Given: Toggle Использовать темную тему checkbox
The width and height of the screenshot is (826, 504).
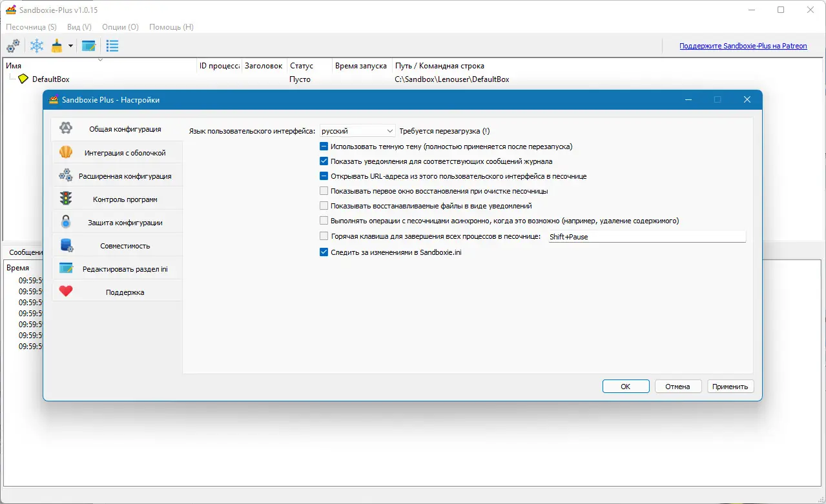Looking at the screenshot, I should [324, 146].
